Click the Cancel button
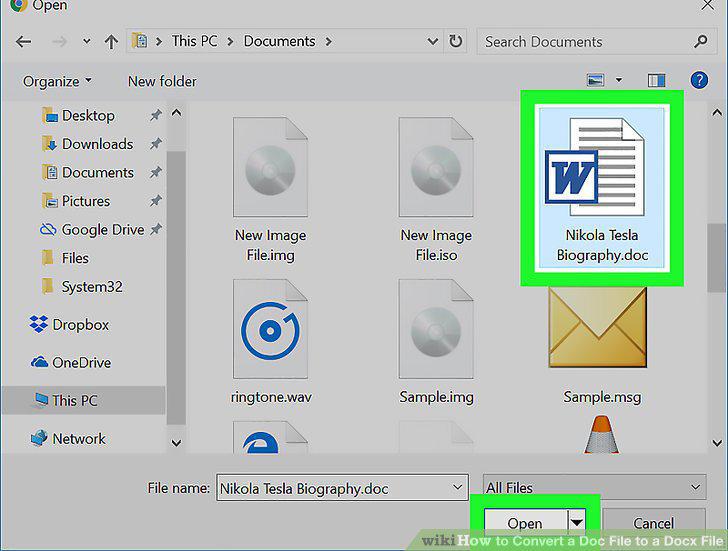The image size is (728, 551). pos(653,524)
